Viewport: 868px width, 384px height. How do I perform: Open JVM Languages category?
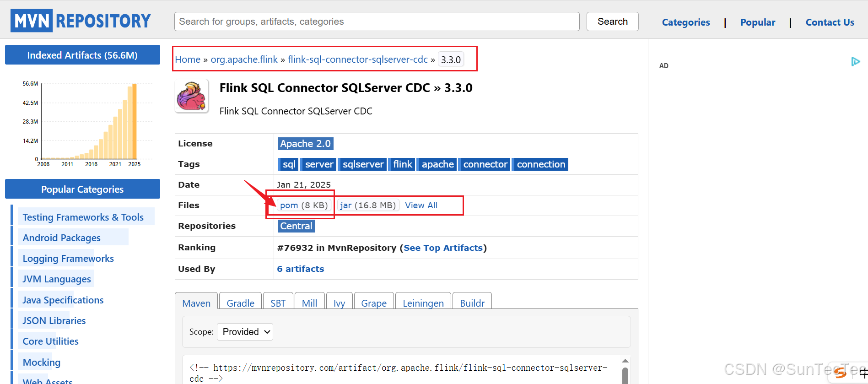(x=57, y=279)
